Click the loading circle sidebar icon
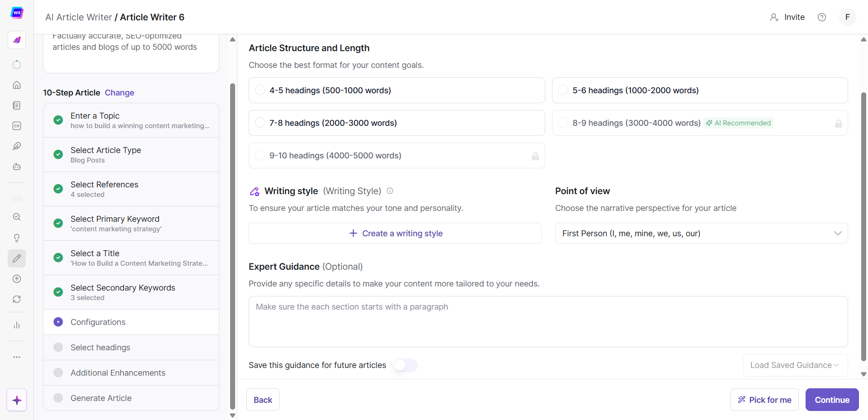 [x=17, y=65]
